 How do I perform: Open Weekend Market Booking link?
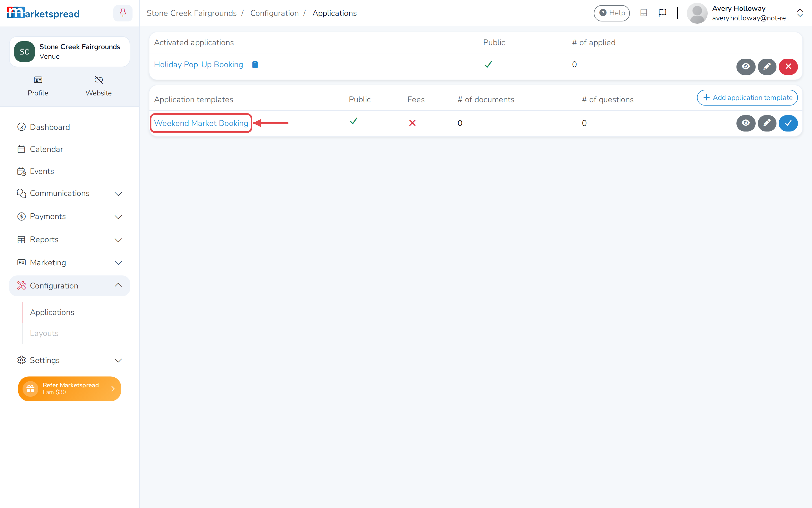201,123
